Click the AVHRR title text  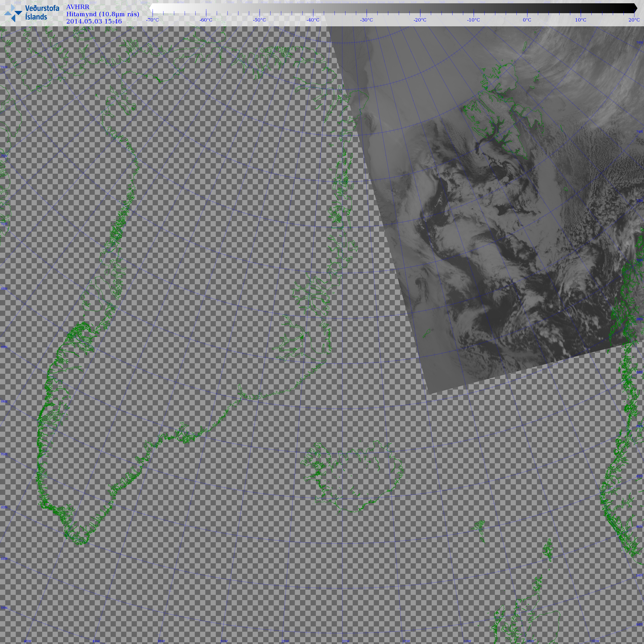pos(78,7)
